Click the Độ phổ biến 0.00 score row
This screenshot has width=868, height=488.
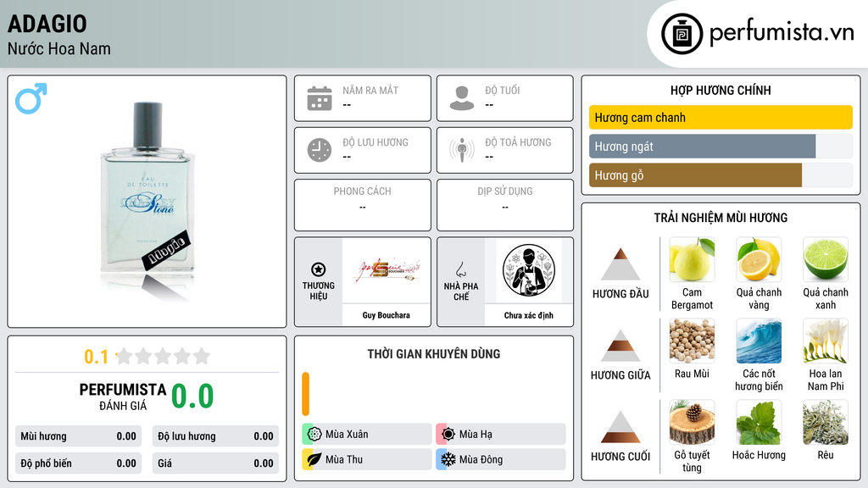tap(79, 463)
